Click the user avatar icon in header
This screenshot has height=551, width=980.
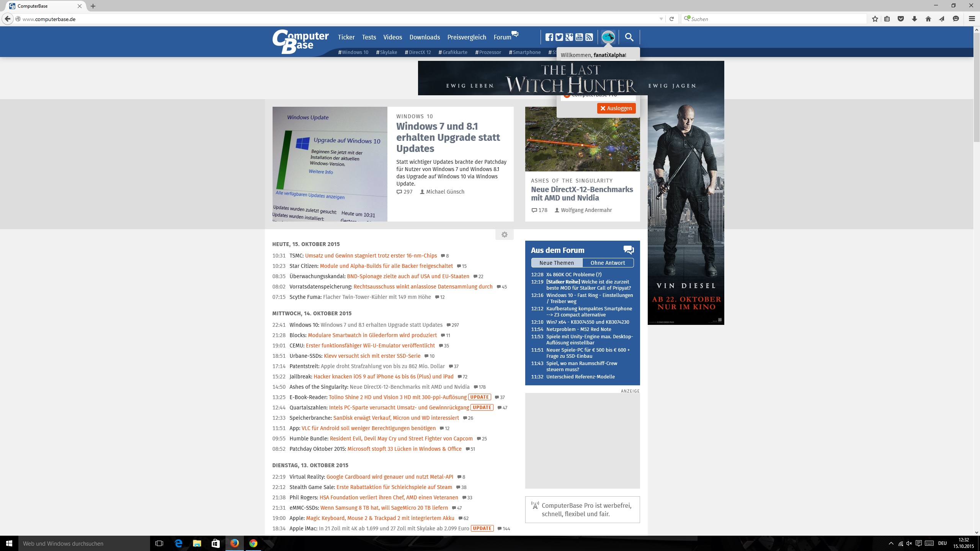pyautogui.click(x=608, y=37)
